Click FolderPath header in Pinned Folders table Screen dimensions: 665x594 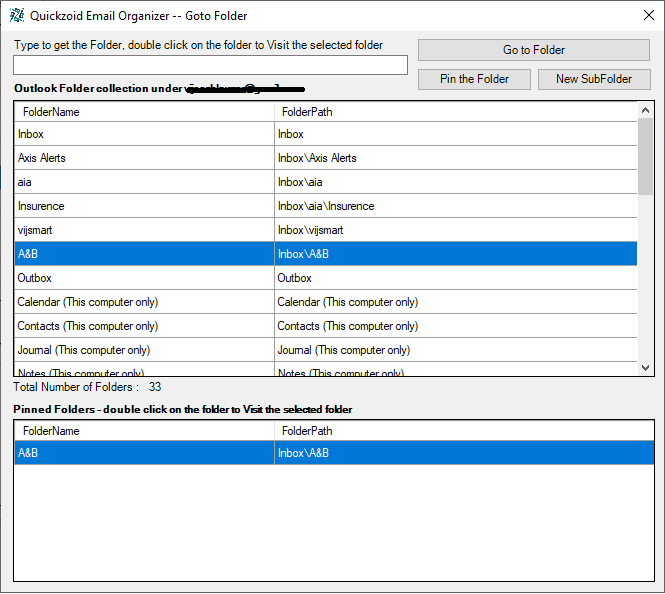point(464,431)
